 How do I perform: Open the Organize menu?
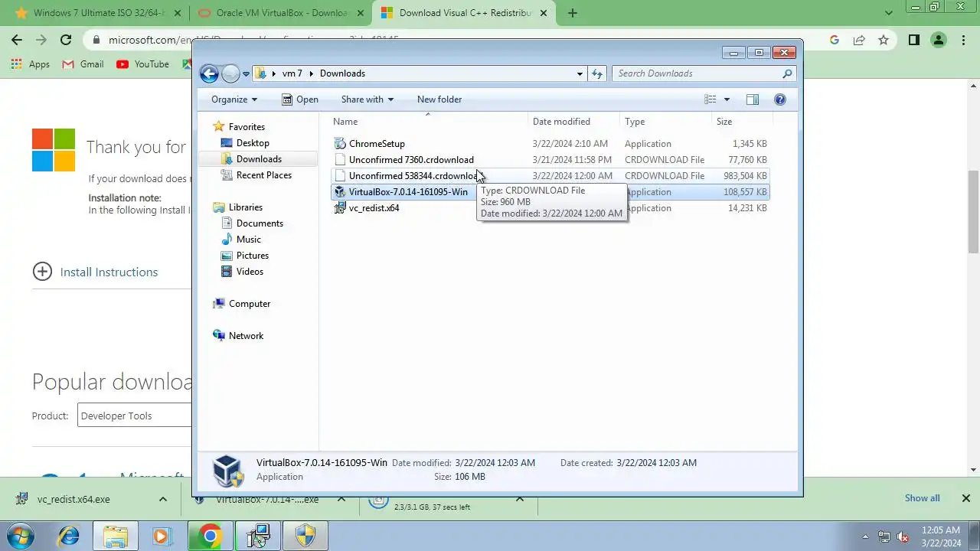[234, 99]
